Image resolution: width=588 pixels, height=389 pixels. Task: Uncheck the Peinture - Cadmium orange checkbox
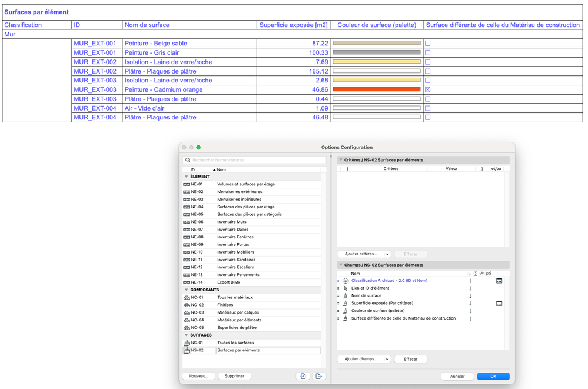(x=427, y=89)
